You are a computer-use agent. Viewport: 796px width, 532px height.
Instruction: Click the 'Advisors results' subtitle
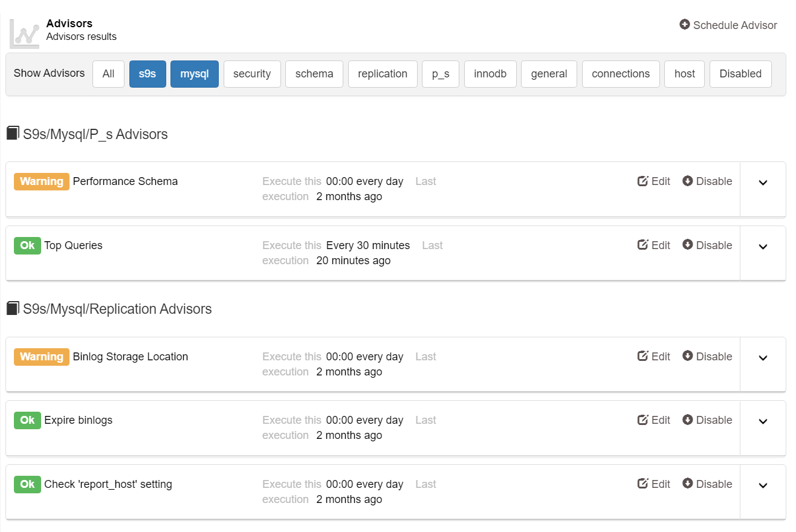pos(82,37)
